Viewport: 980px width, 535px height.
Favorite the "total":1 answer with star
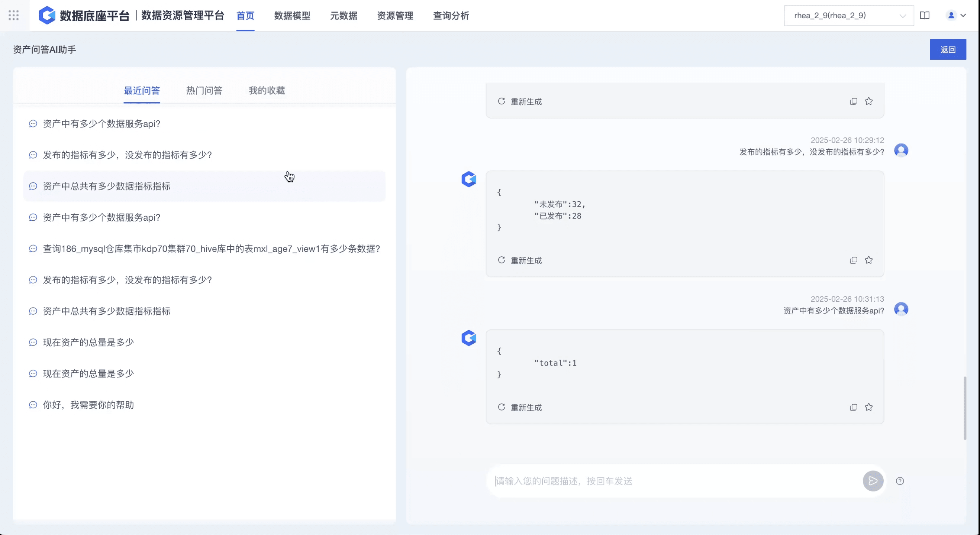coord(868,407)
